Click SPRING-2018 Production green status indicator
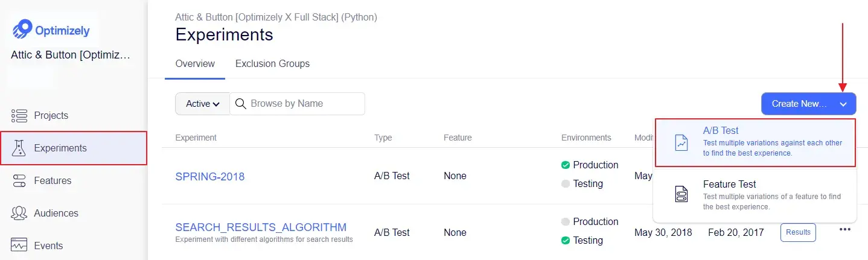Viewport: 868px width, 260px height. (x=566, y=165)
